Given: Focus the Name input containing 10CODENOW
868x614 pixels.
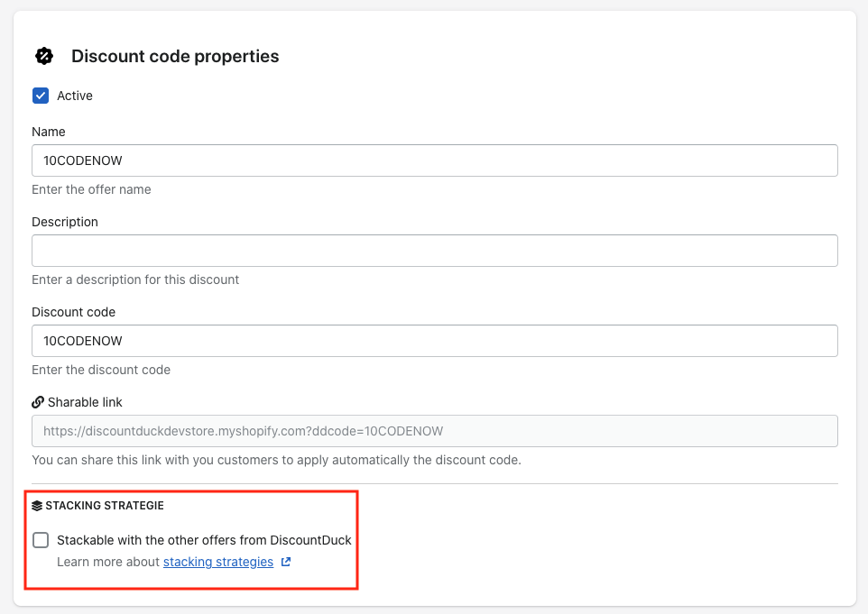Looking at the screenshot, I should [x=434, y=160].
